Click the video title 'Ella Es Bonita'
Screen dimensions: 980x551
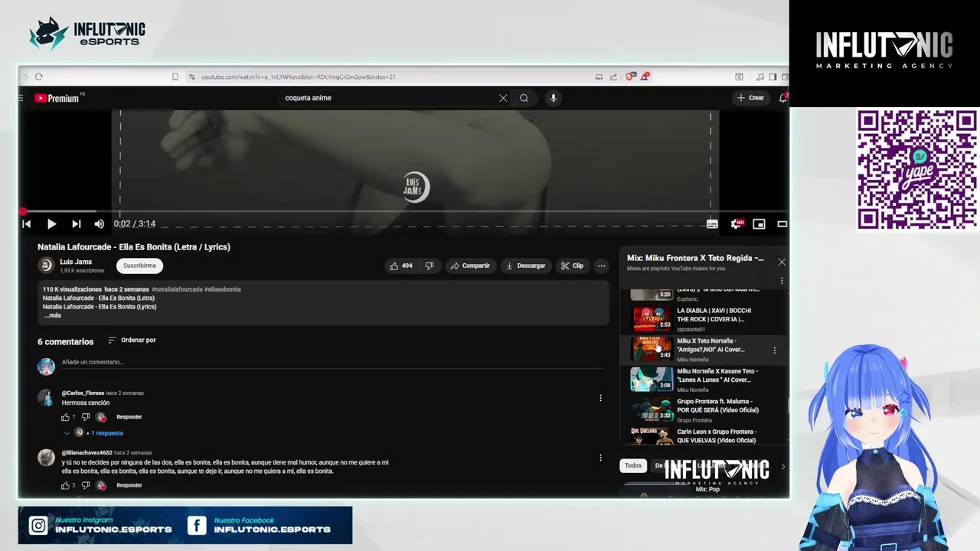point(134,247)
